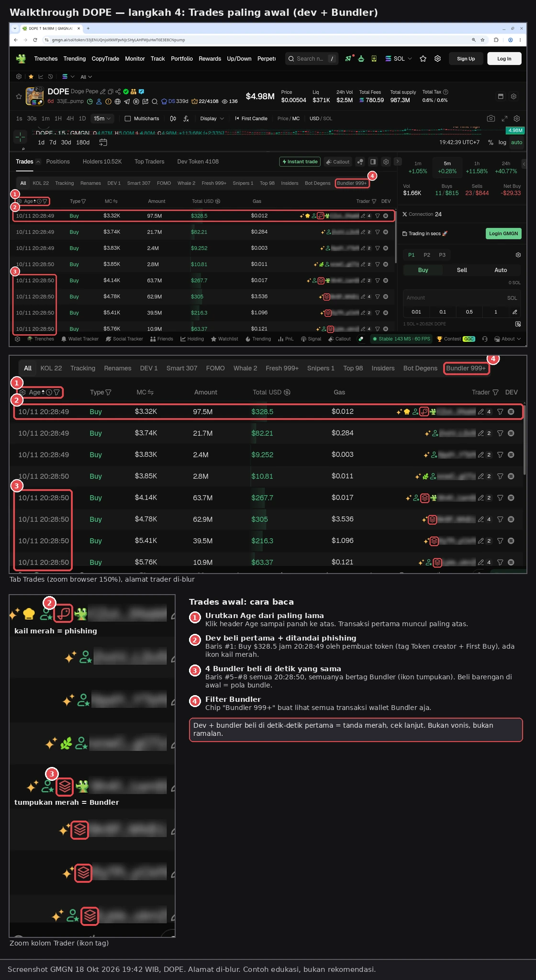Expand the chart to fullscreen
536x980 pixels.
pyautogui.click(x=504, y=118)
